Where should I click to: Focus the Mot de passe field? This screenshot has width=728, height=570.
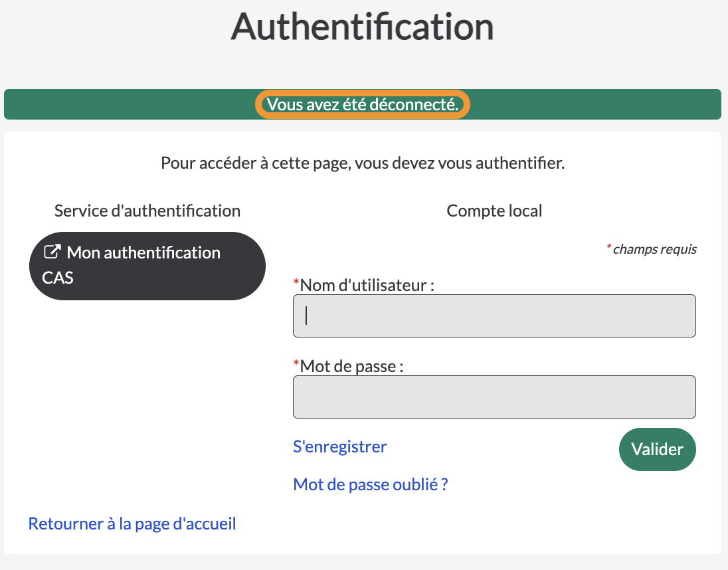494,397
